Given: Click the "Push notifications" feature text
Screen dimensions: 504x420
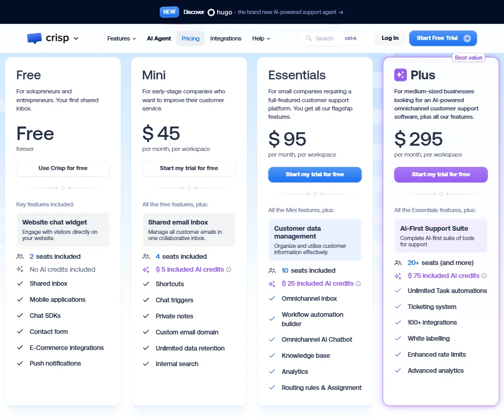Looking at the screenshot, I should pos(55,363).
